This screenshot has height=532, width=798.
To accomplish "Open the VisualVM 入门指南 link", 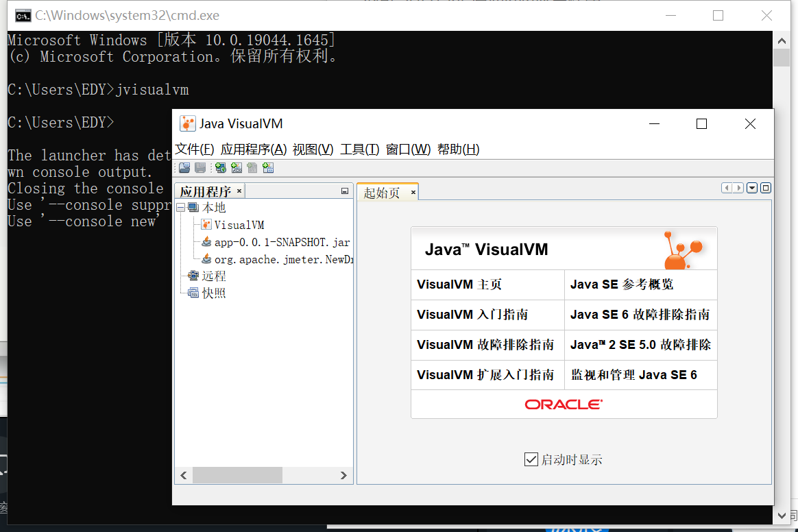I will (x=473, y=315).
